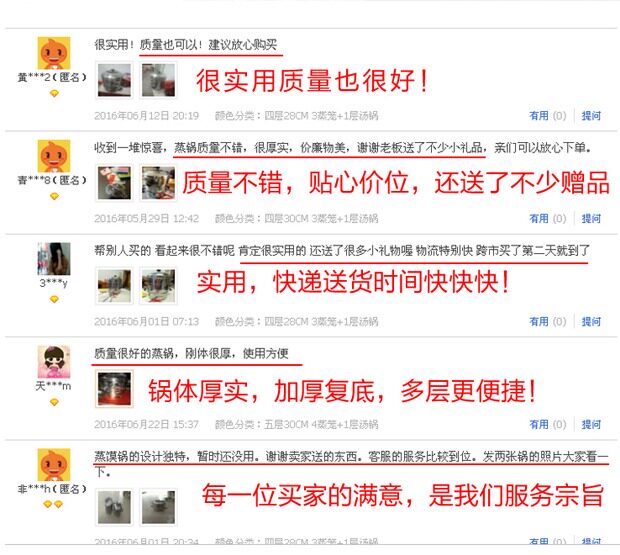Viewport: 620px width, 555px height.
Task: Click the orange mascot avatar of 害***8
Action: (54, 156)
